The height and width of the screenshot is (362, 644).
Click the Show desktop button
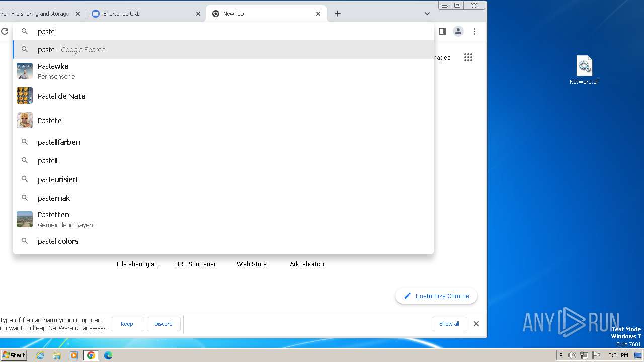638,355
